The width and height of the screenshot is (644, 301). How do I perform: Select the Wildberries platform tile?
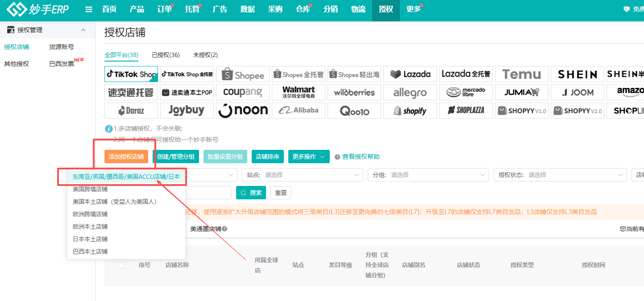354,92
